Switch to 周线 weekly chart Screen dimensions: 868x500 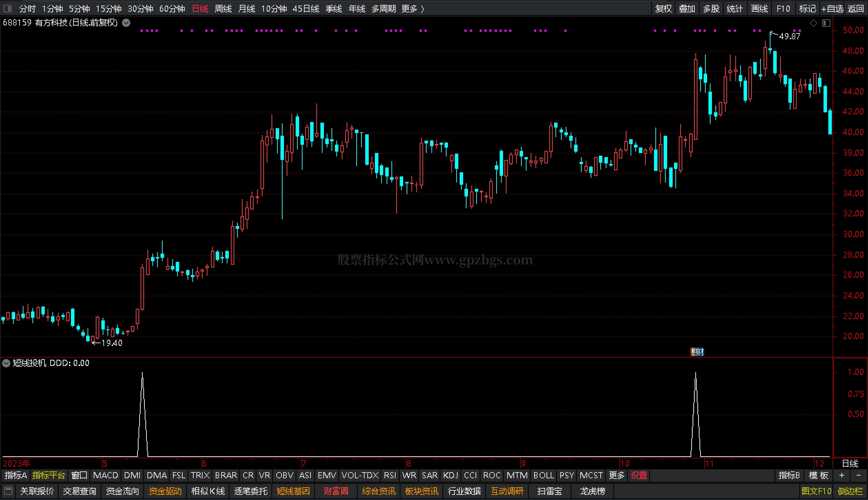click(x=223, y=9)
